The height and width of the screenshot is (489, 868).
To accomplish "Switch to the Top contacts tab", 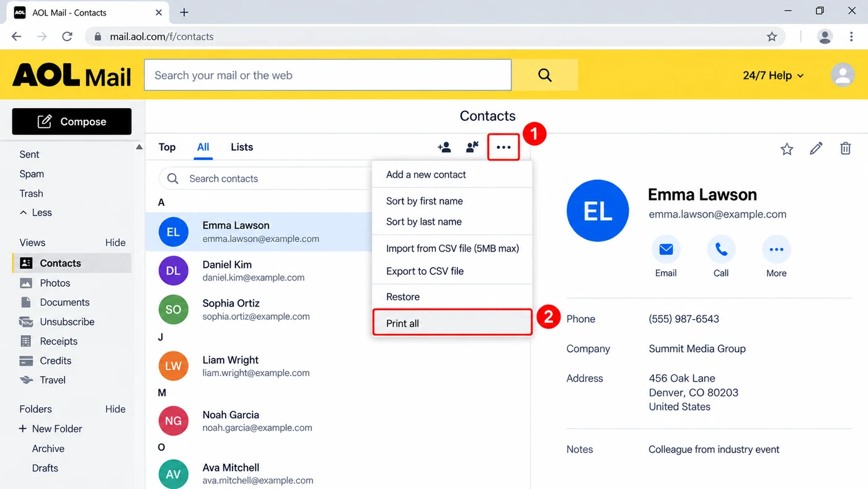I will click(x=167, y=147).
